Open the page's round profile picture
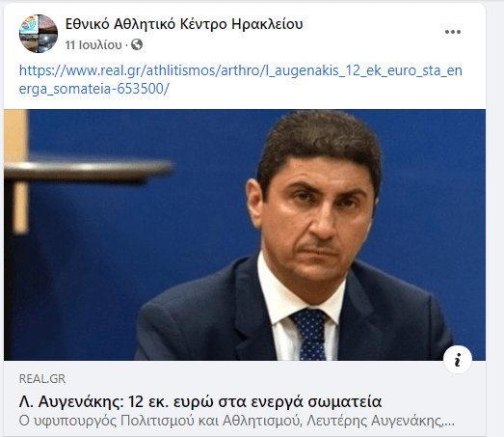The image size is (504, 437). click(x=39, y=34)
